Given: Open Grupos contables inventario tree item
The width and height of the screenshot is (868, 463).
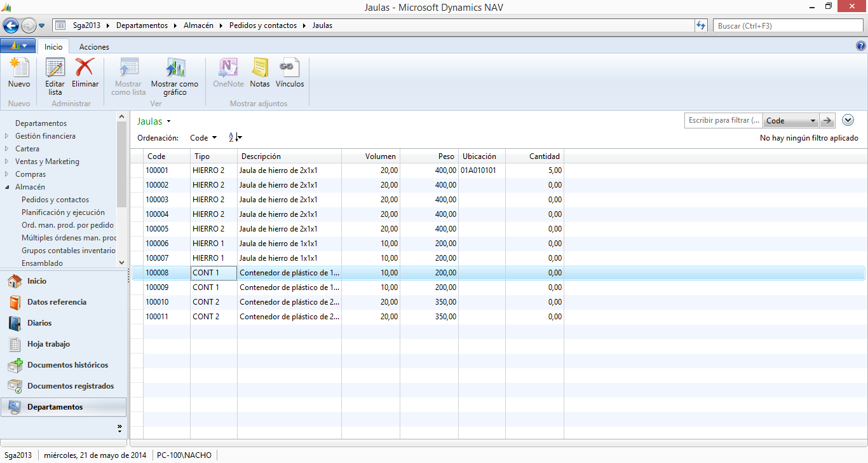Looking at the screenshot, I should tap(69, 251).
